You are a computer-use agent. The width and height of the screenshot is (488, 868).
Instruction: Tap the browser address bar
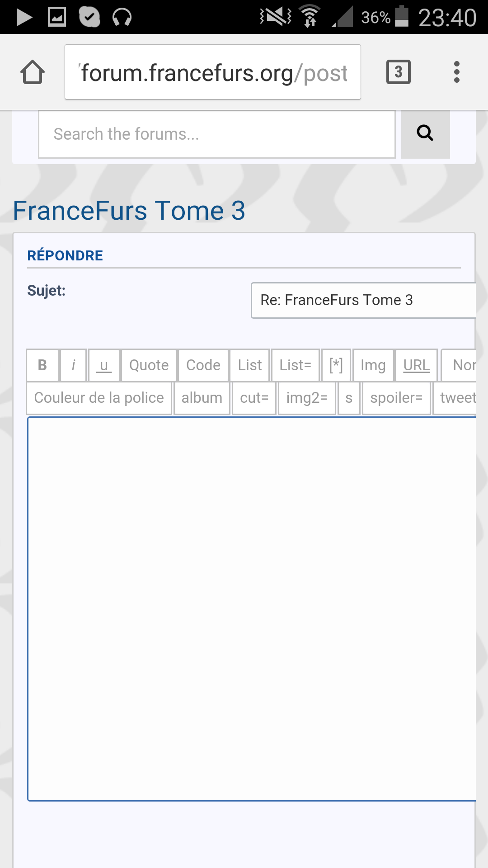[x=212, y=72]
